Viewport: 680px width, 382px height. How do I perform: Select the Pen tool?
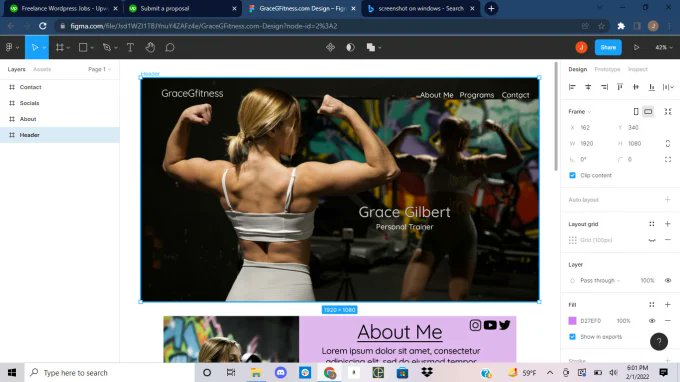click(x=106, y=47)
